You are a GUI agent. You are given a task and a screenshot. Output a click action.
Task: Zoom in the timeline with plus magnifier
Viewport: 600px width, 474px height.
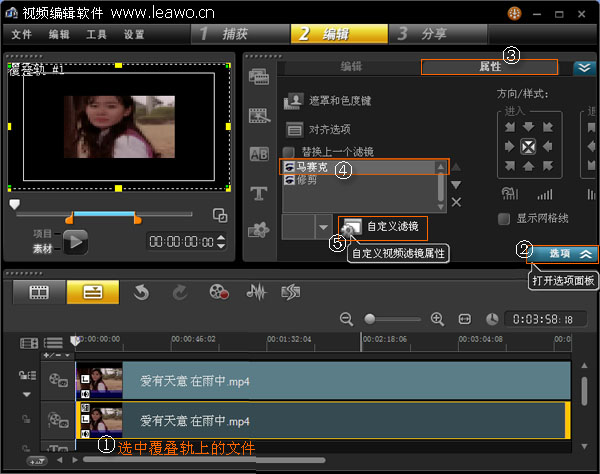(x=437, y=319)
